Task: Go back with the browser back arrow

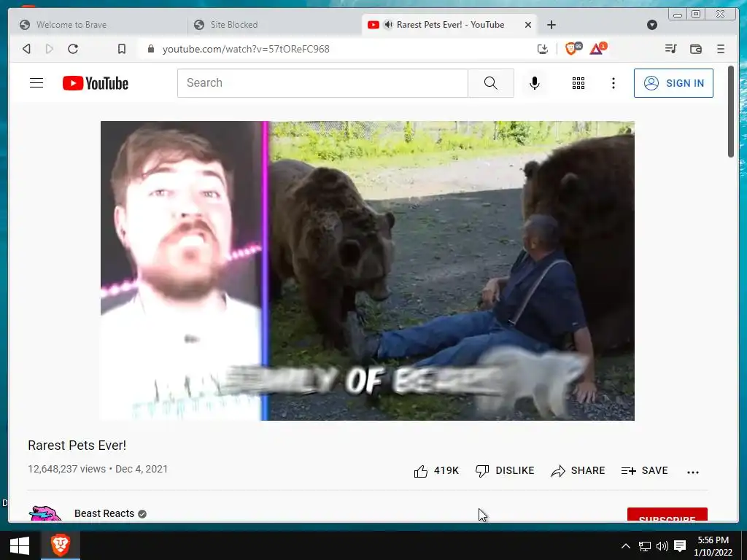Action: (27, 49)
